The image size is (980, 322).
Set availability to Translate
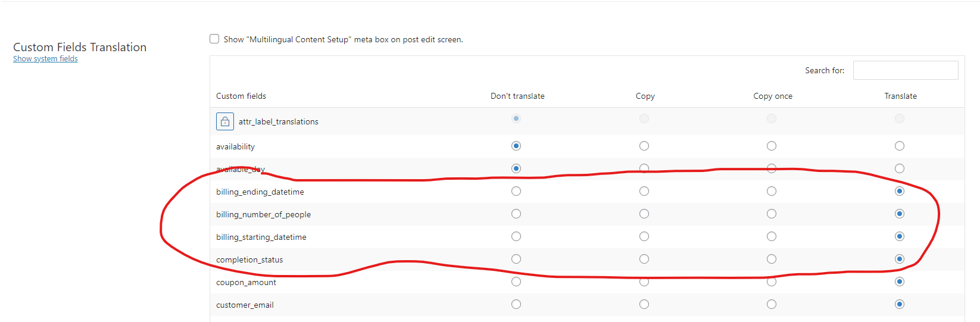click(900, 146)
